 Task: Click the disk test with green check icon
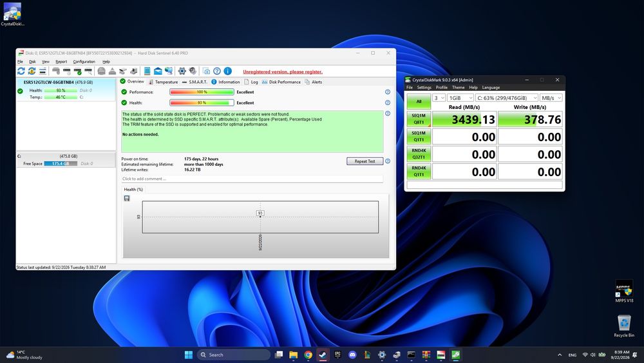point(78,71)
